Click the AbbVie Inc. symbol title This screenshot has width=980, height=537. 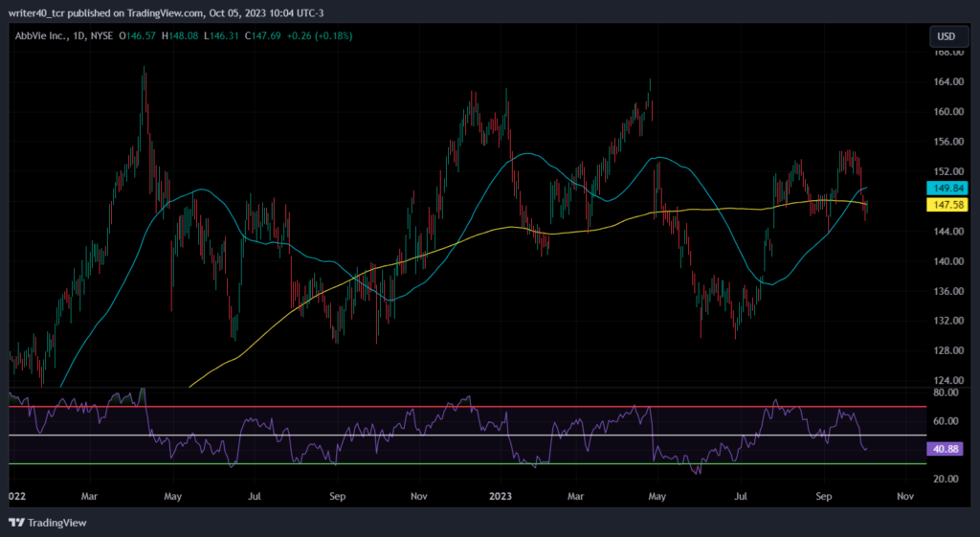[x=41, y=36]
